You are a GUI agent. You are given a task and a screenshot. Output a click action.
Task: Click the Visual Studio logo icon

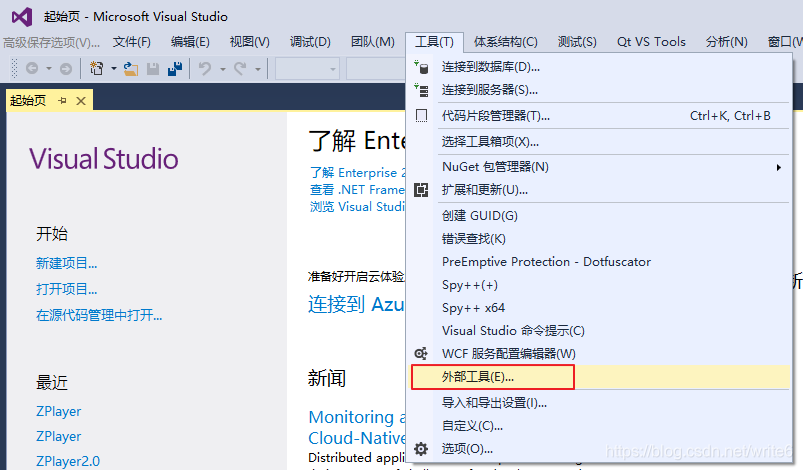[22, 17]
